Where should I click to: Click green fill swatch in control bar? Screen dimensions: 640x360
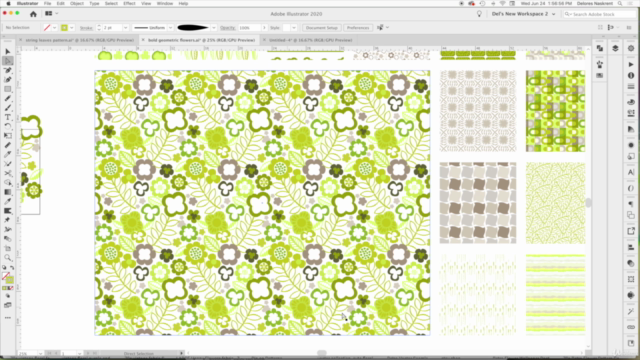coord(64,28)
